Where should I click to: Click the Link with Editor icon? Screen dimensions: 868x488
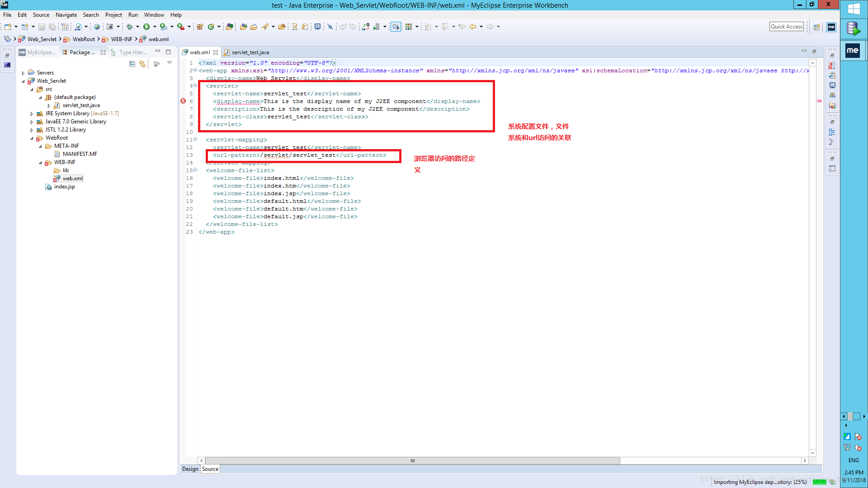pyautogui.click(x=142, y=64)
